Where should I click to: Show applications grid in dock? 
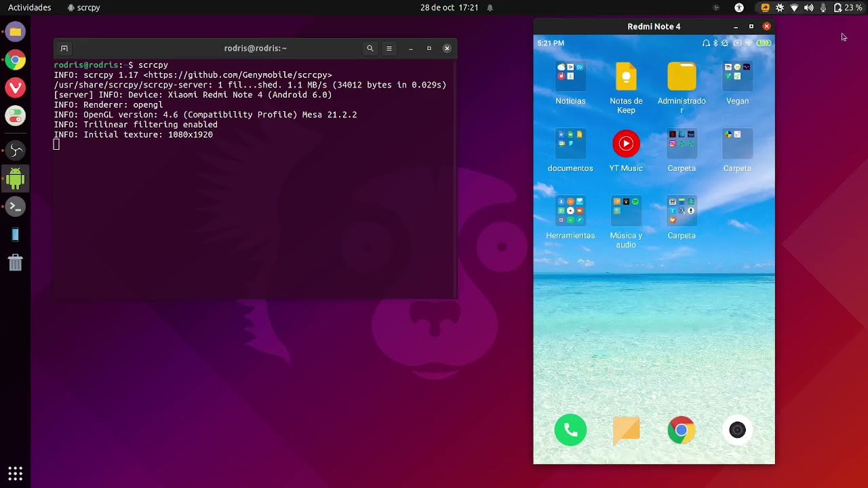[15, 472]
